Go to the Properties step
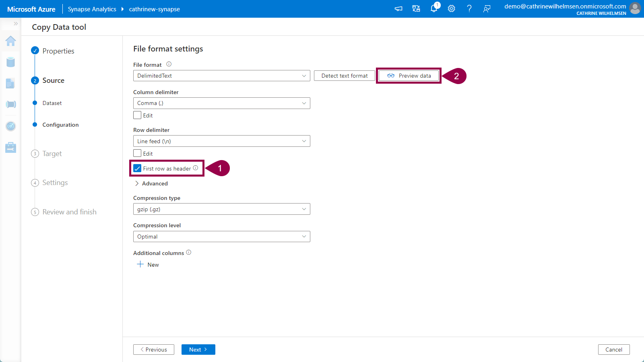Viewport: 644px width, 362px height. coord(58,51)
